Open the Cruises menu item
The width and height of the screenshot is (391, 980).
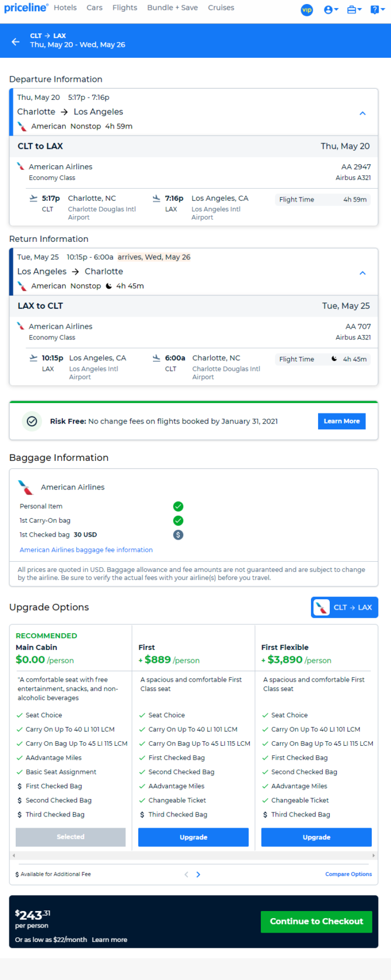221,8
